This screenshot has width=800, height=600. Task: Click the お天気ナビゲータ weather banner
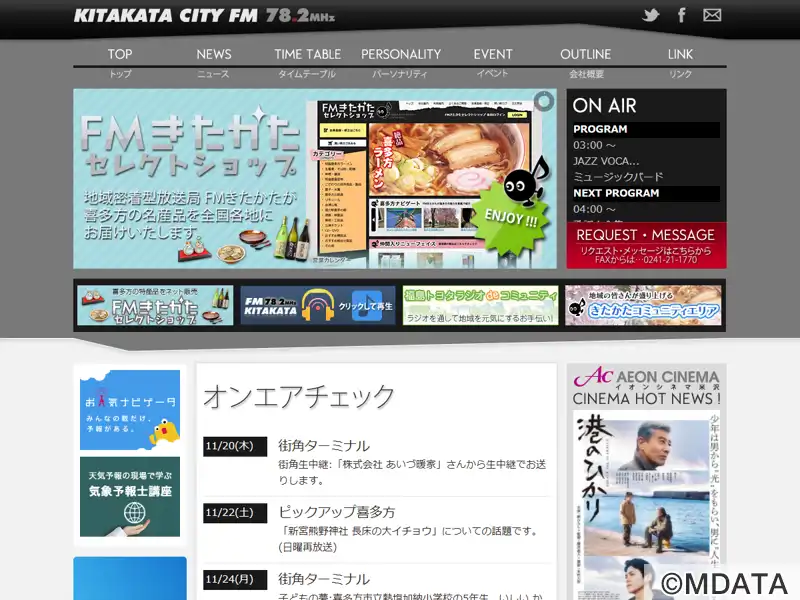point(130,410)
